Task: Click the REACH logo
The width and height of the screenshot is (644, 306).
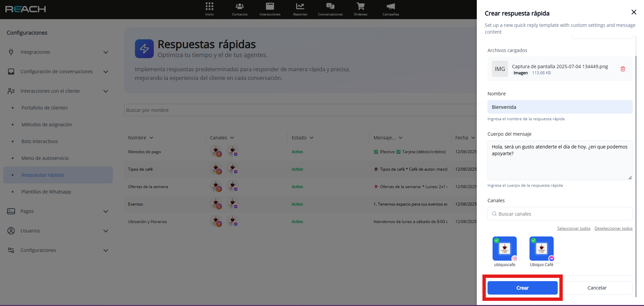Action: [x=26, y=9]
